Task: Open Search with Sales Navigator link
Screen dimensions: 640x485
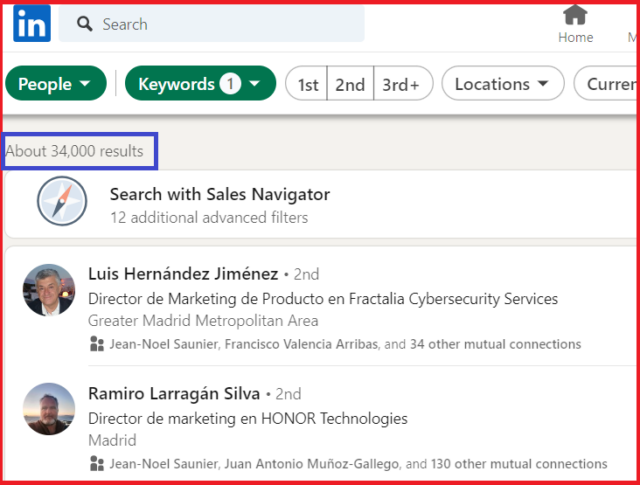Action: pyautogui.click(x=220, y=194)
